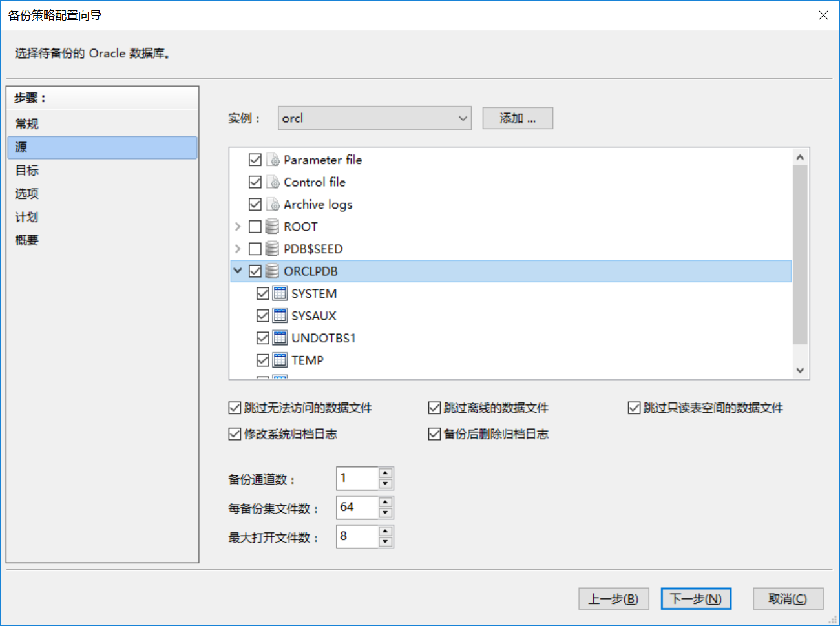This screenshot has width=840, height=626.
Task: Check the ROOT container checkbox
Action: point(255,227)
